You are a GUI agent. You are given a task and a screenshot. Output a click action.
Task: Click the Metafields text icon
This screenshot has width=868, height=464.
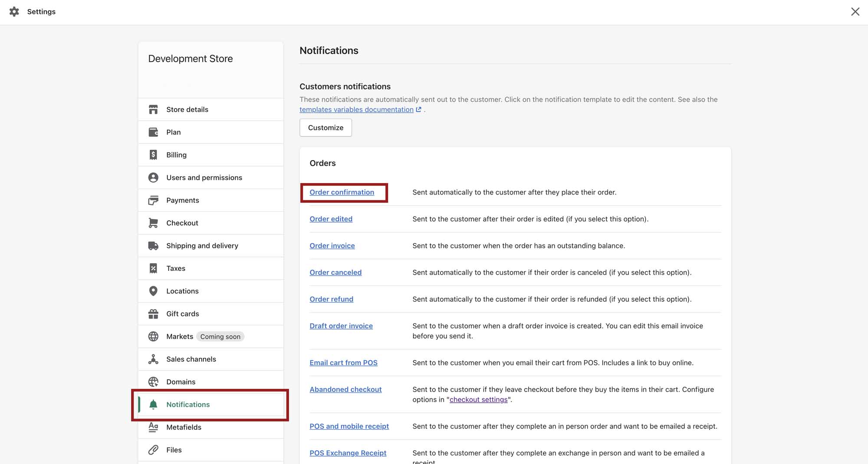tap(153, 427)
